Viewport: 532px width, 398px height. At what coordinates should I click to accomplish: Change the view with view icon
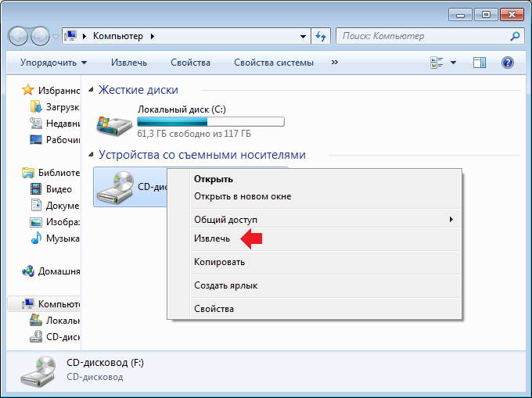437,63
